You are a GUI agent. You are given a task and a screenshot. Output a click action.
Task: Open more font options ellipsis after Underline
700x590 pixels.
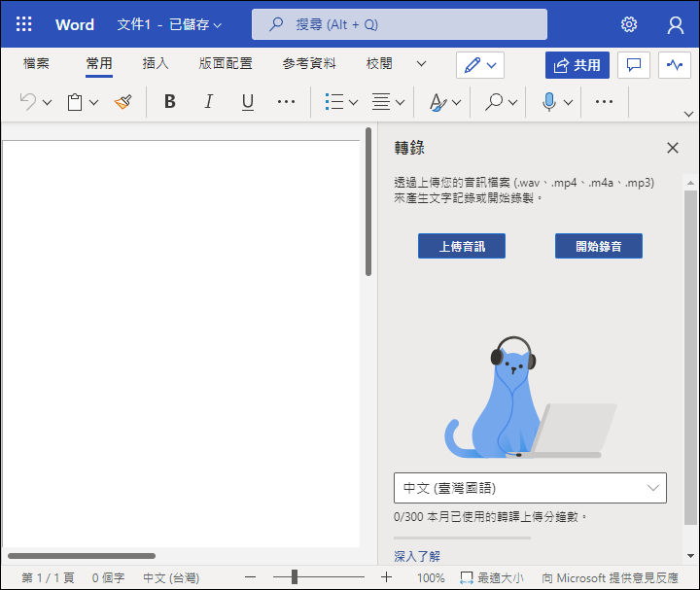click(286, 102)
